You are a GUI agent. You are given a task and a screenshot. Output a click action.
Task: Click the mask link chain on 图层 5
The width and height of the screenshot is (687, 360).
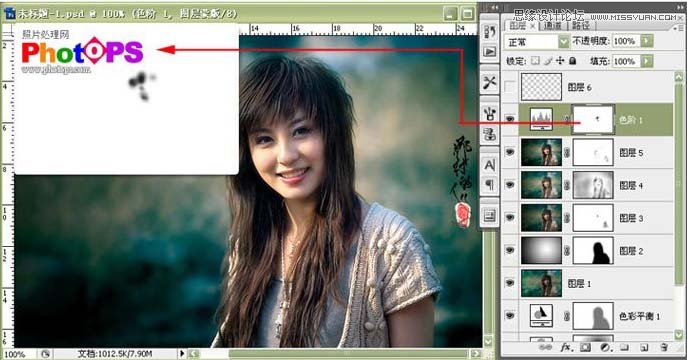point(567,152)
